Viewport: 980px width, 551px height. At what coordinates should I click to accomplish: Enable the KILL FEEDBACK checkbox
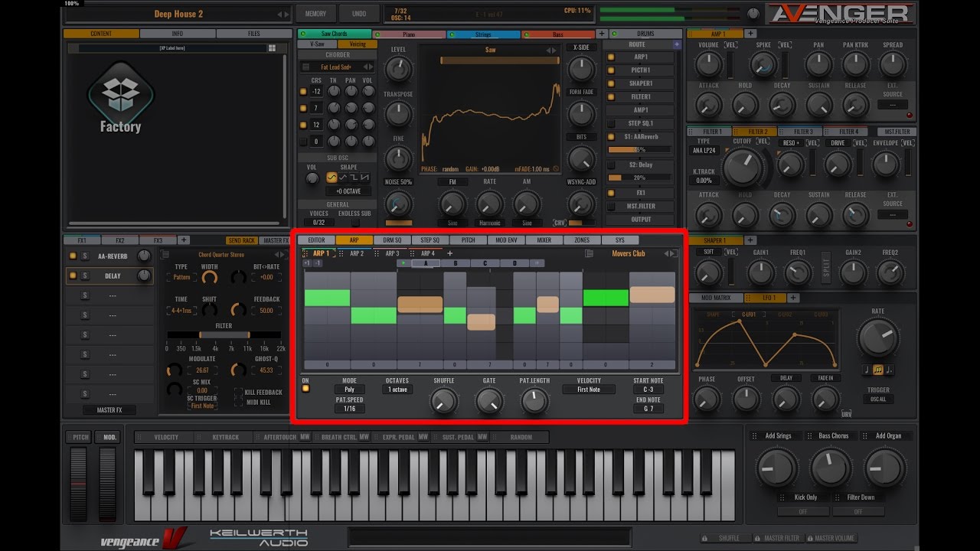tap(238, 392)
